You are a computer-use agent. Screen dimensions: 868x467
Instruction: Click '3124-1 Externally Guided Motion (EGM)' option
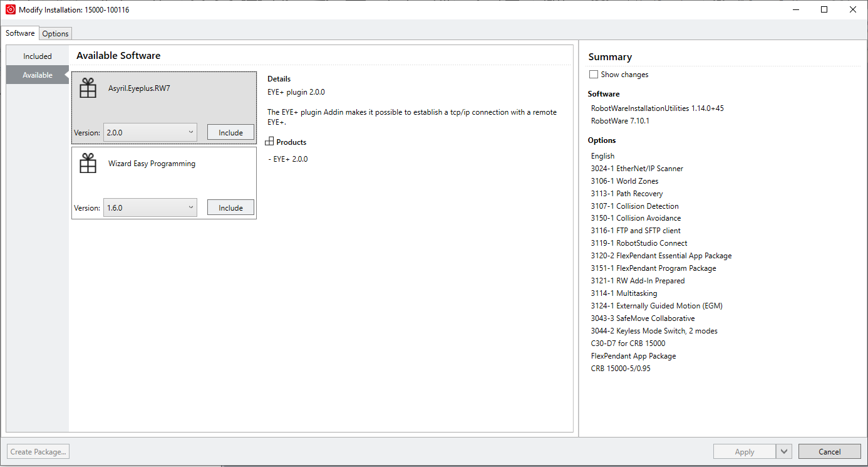pos(656,306)
